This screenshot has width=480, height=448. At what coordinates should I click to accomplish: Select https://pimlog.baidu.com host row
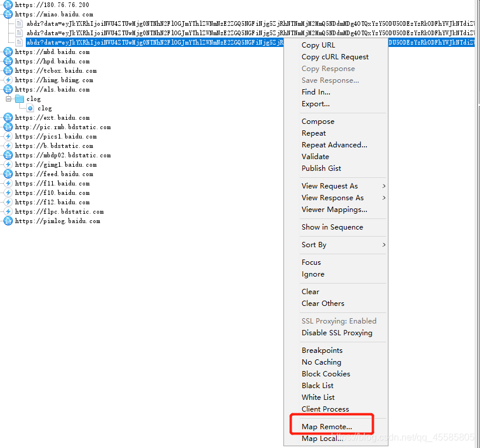58,221
